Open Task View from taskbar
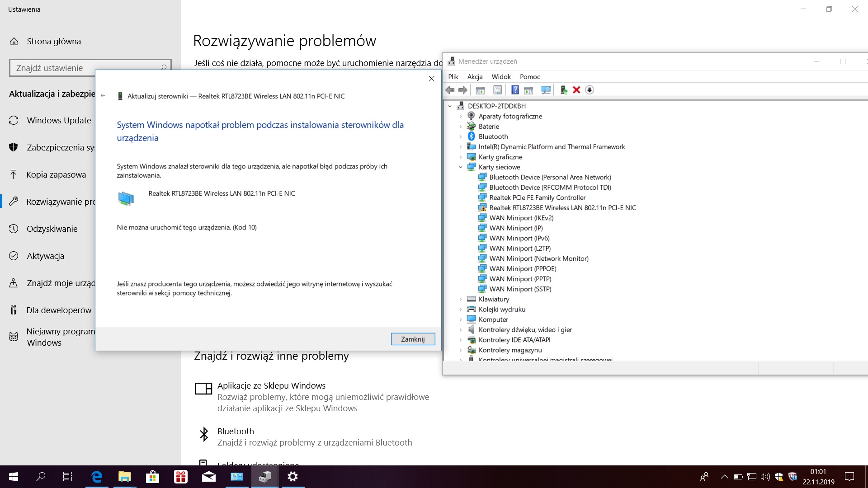 pyautogui.click(x=68, y=477)
